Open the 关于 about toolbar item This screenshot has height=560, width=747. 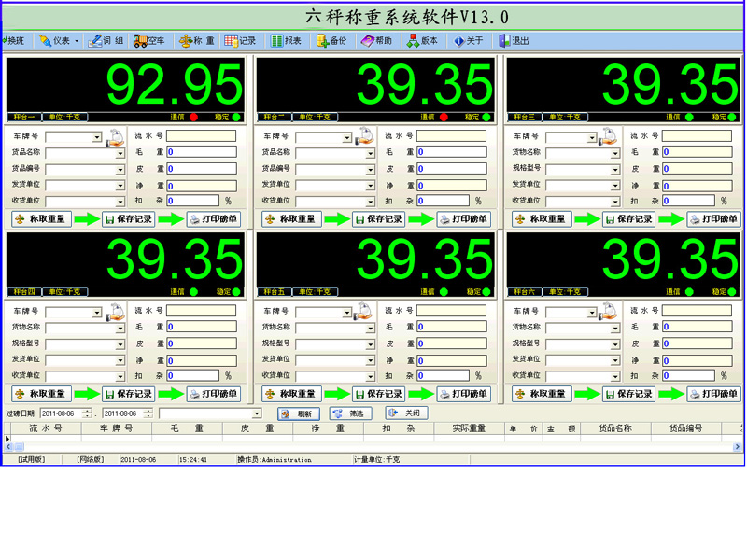[x=468, y=41]
